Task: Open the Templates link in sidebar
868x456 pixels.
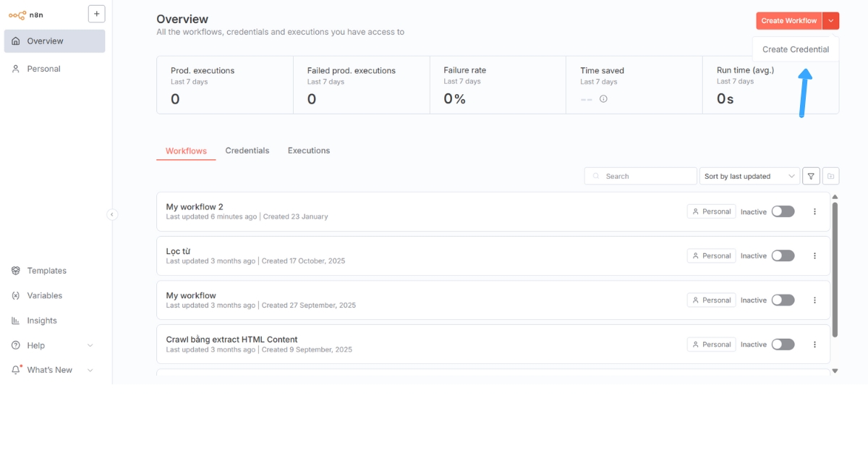Action: [x=46, y=271]
